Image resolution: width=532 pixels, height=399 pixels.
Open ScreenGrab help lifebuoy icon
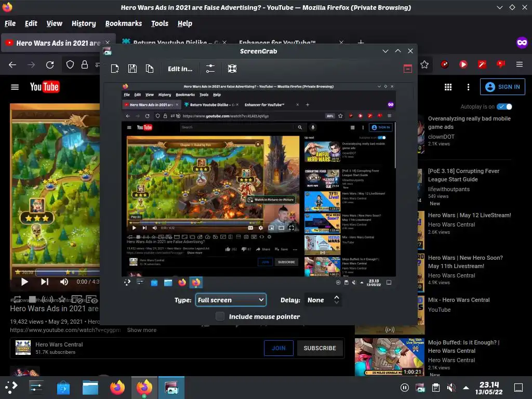pos(232,69)
